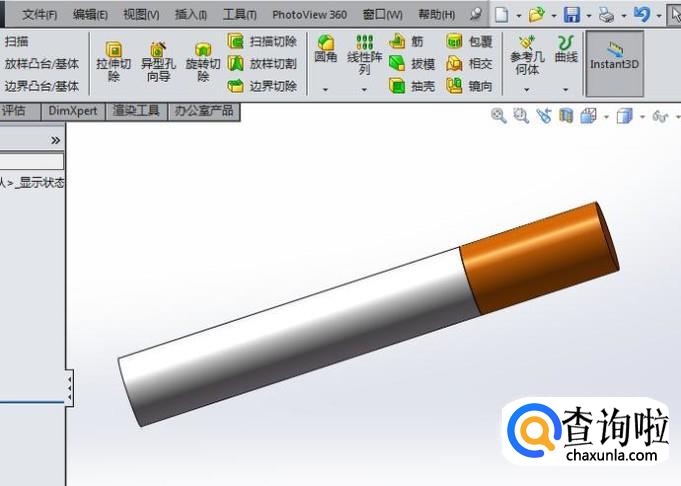
Task: Expand the New document dropdown arrow
Action: click(x=519, y=16)
